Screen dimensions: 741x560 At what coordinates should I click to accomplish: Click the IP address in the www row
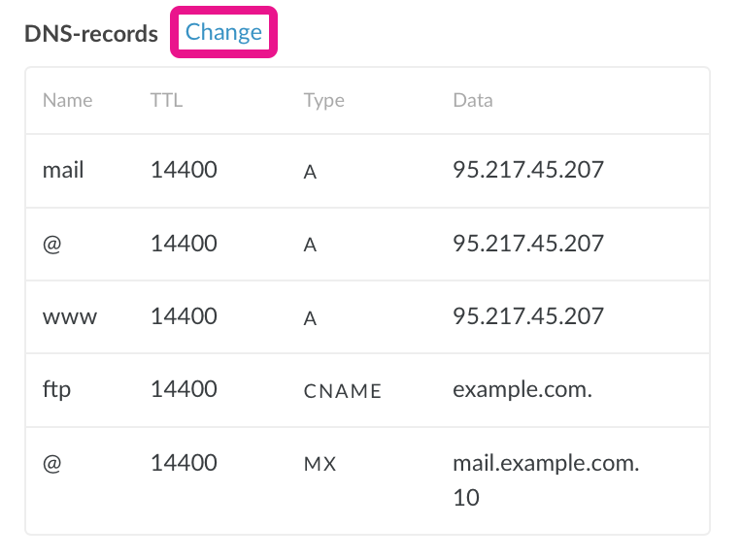pos(528,316)
